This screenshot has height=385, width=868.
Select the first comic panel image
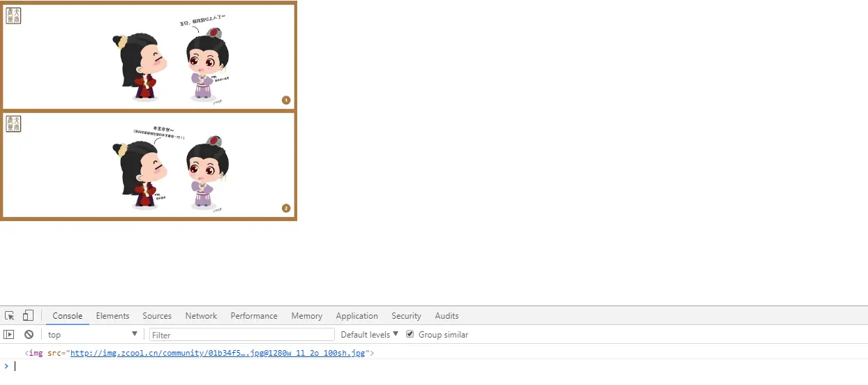(x=149, y=56)
